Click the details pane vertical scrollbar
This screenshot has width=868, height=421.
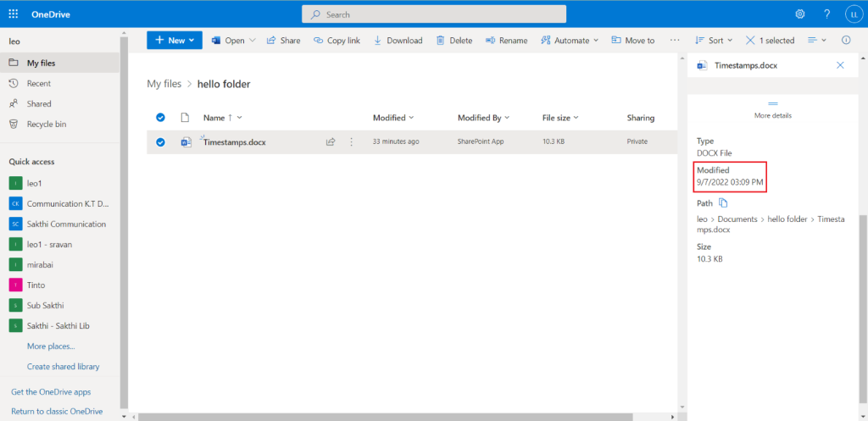(862, 310)
